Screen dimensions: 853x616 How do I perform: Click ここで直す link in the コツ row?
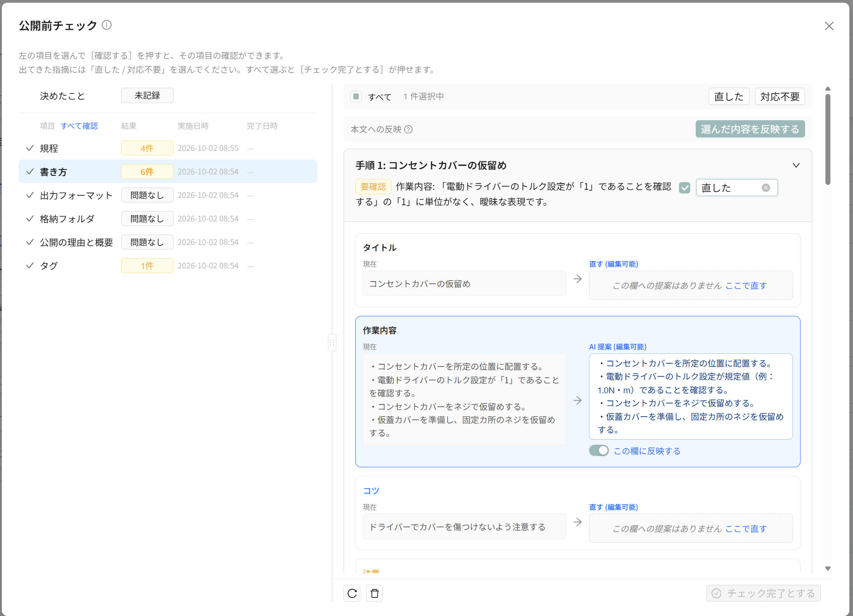(746, 529)
